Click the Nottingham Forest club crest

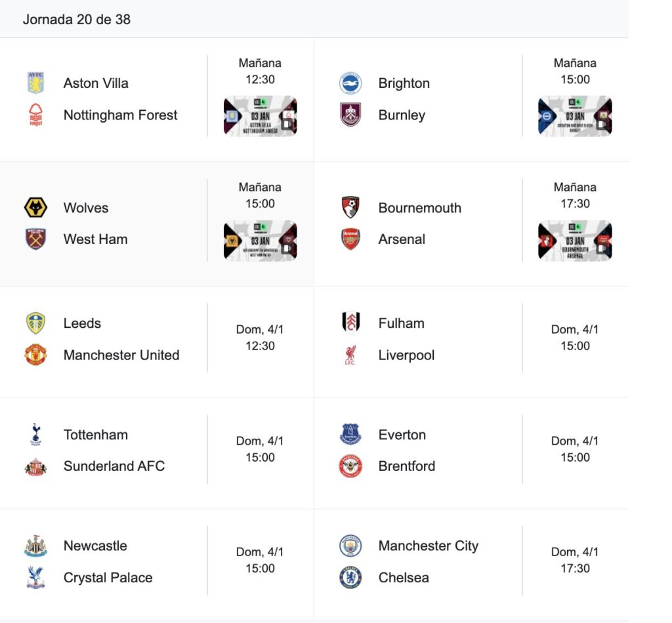pyautogui.click(x=35, y=115)
